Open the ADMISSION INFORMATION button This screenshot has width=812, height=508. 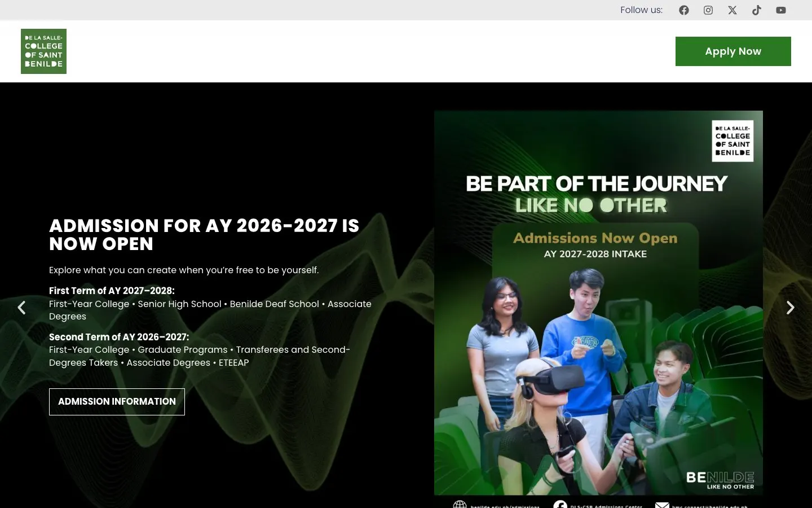click(x=117, y=402)
